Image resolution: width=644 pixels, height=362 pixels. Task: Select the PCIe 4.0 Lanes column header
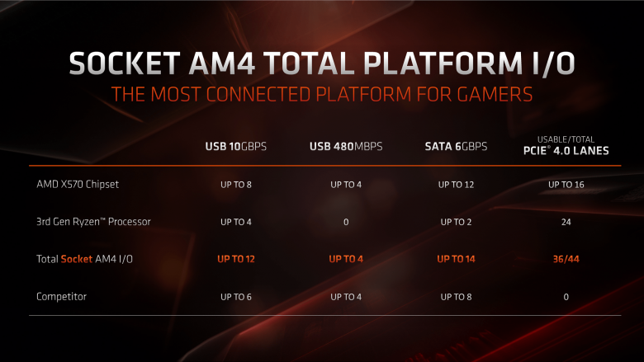coord(566,146)
